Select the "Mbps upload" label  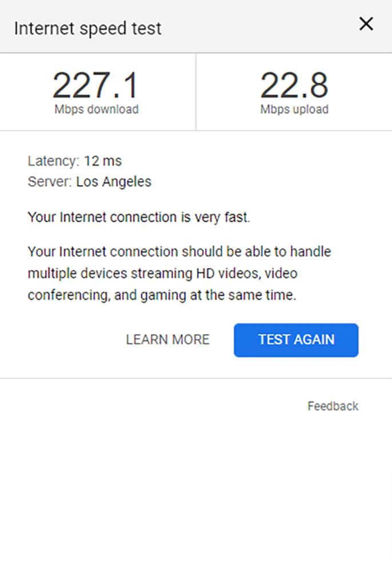294,110
